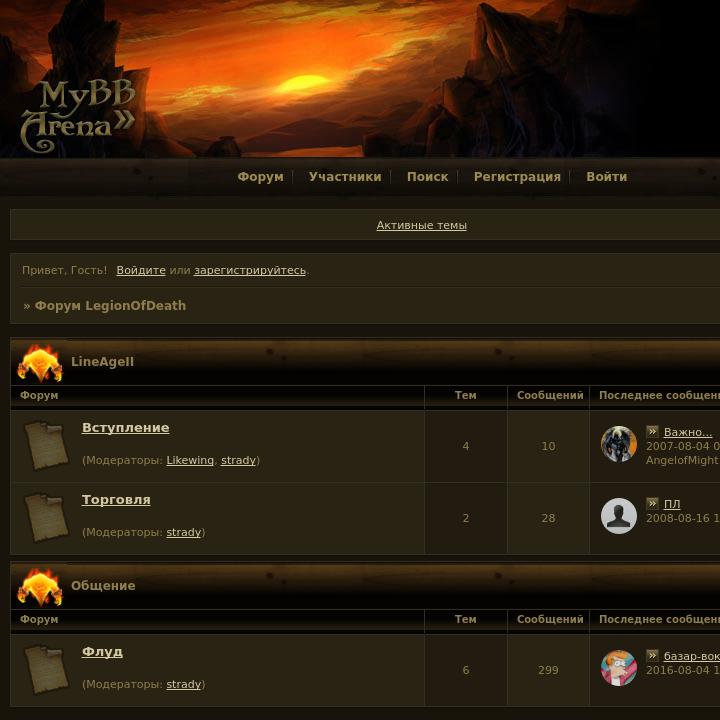Follow the зарегистрируйтесь link in the greeting
This screenshot has width=720, height=720.
point(250,270)
